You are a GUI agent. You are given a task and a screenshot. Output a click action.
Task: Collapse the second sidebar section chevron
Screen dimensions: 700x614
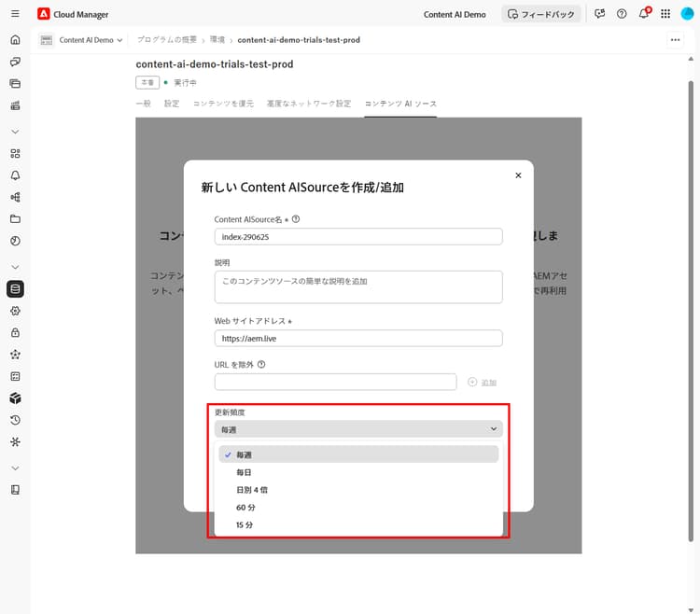(15, 267)
